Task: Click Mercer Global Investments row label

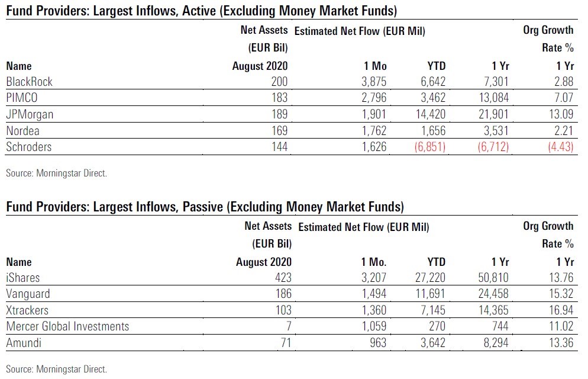Action: 67,326
